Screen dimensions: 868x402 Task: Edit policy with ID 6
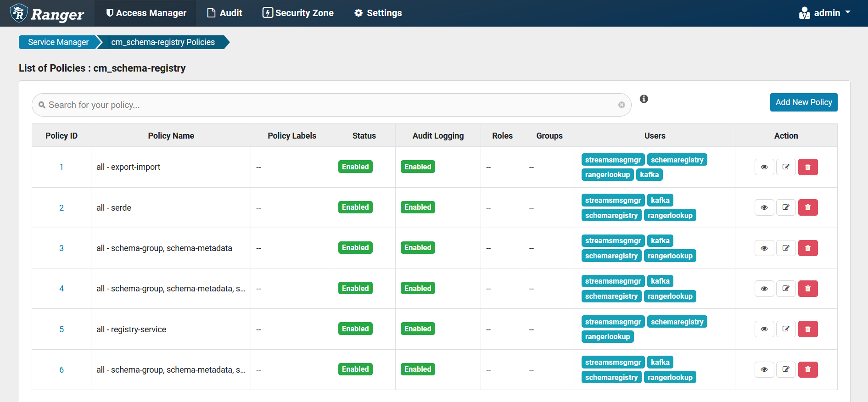[x=785, y=369]
